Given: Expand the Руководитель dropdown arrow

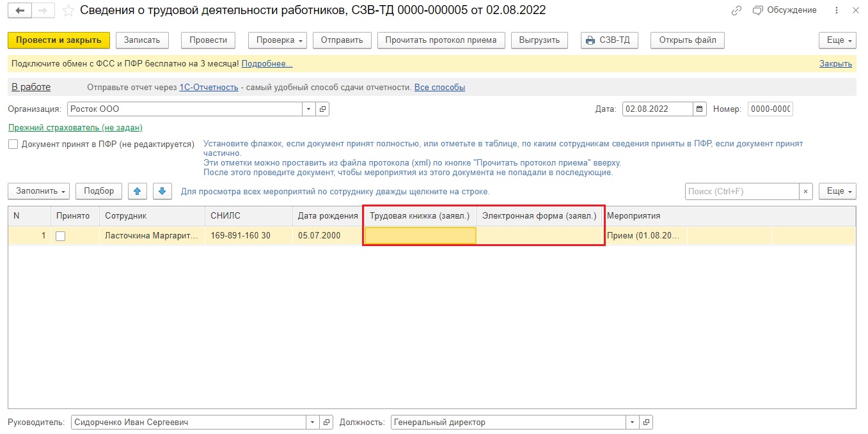Looking at the screenshot, I should 313,422.
